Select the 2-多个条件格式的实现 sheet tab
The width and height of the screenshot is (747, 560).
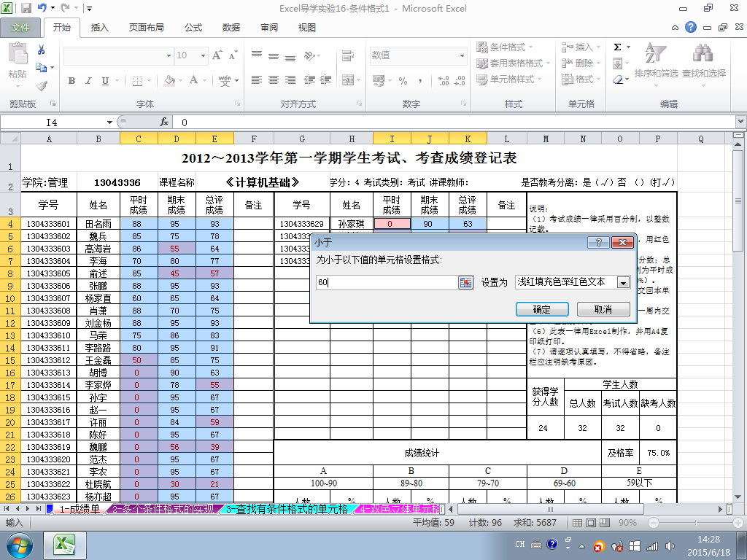[163, 509]
